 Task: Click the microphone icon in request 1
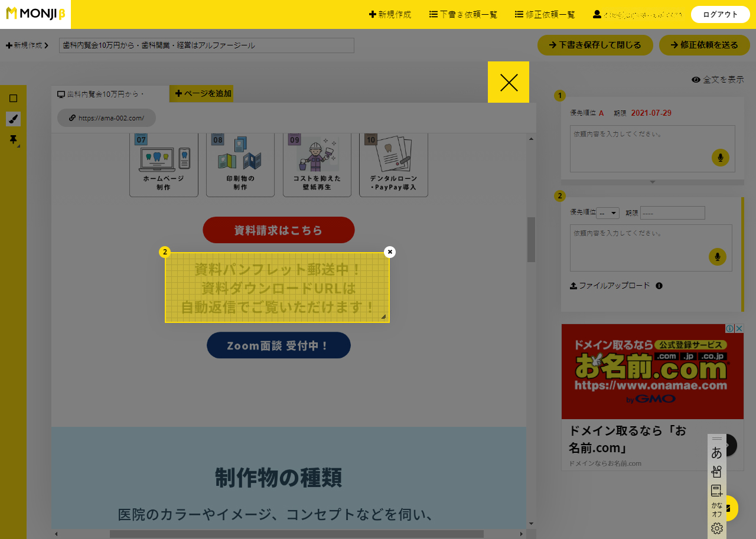(720, 158)
